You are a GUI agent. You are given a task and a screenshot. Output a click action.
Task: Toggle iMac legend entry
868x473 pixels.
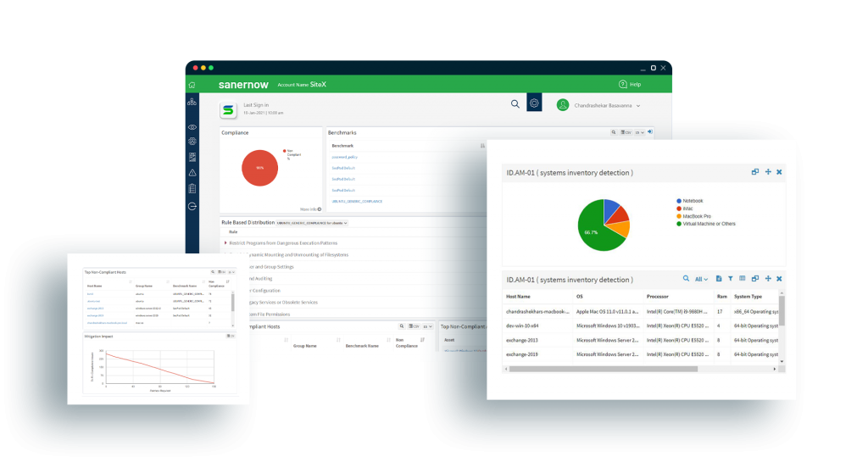coord(684,209)
